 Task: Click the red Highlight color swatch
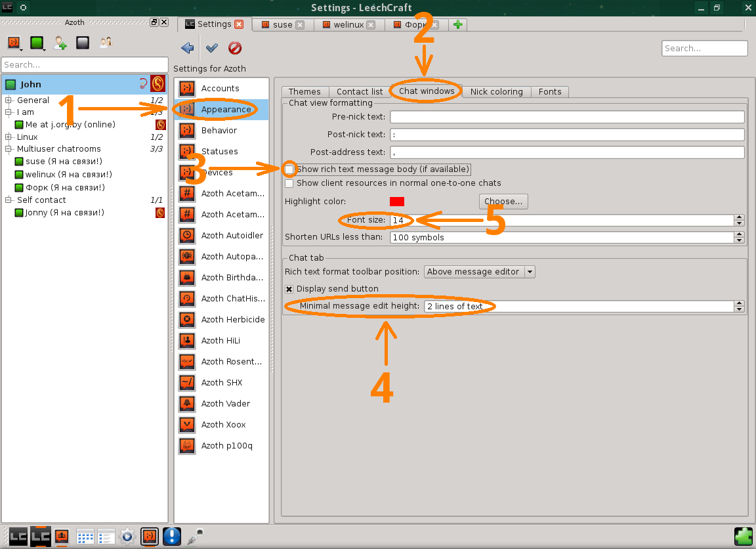[397, 202]
